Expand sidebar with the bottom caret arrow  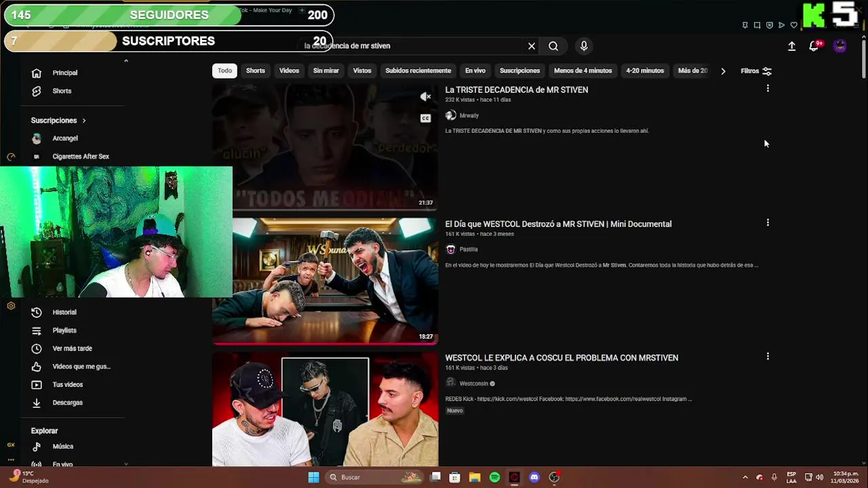(125, 464)
